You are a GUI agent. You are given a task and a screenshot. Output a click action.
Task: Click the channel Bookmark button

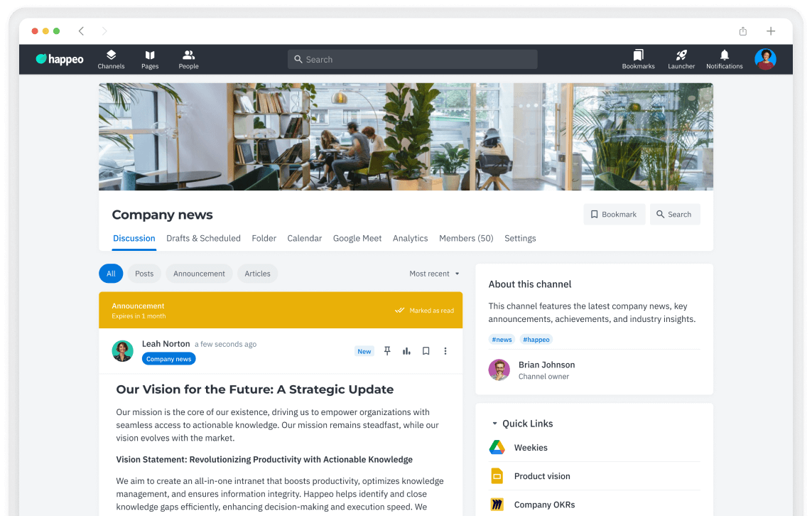(x=614, y=215)
